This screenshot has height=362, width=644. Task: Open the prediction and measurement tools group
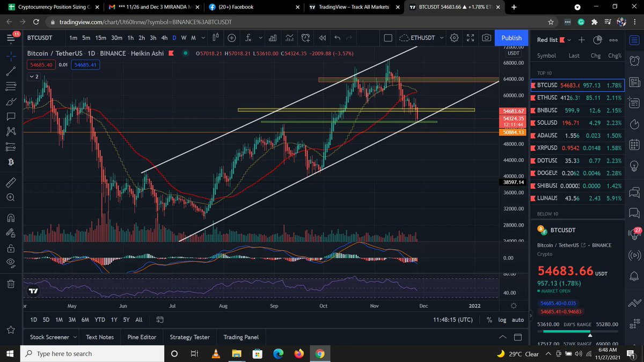11,146
